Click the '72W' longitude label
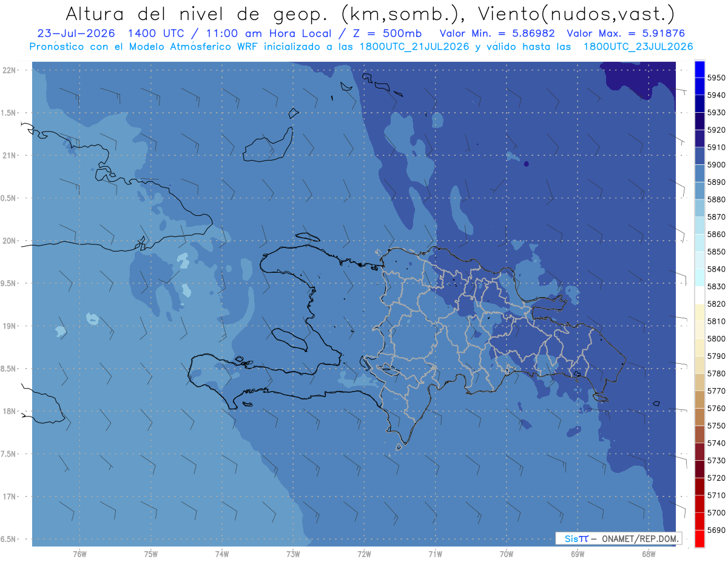Screen dimensions: 728x562 pyautogui.click(x=365, y=554)
